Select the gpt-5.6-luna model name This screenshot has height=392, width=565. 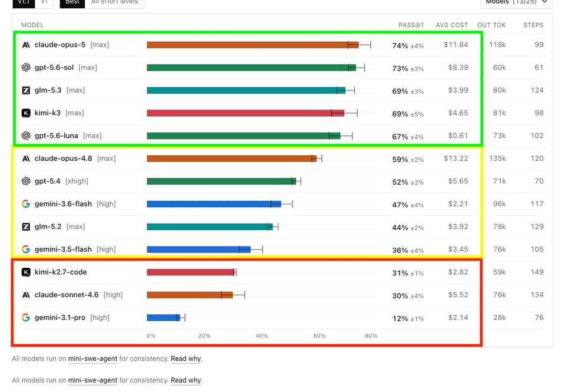pyautogui.click(x=56, y=135)
